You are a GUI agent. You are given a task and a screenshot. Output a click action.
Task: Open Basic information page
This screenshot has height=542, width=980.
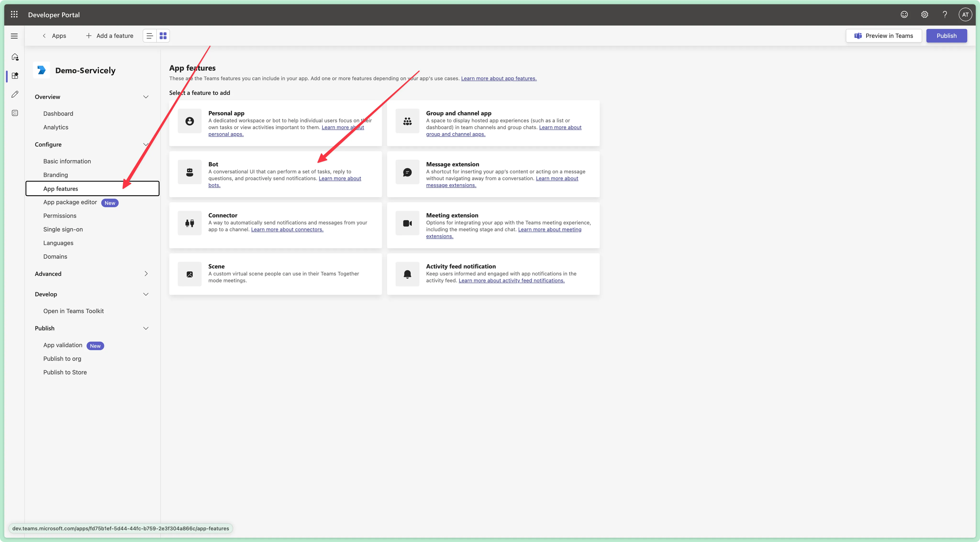pyautogui.click(x=67, y=161)
